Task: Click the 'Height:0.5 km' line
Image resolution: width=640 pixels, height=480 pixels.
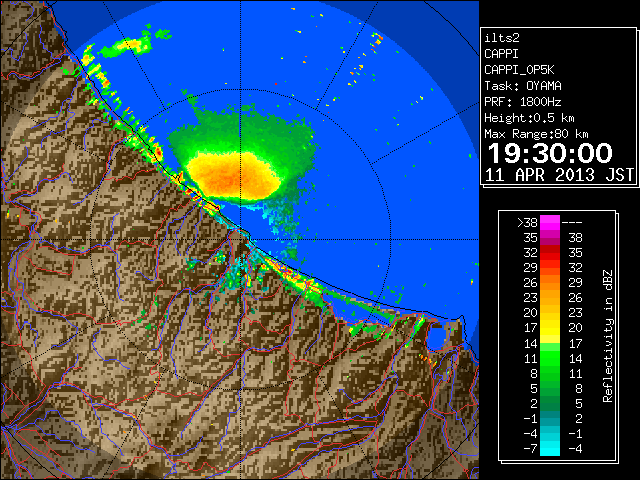Action: coord(529,118)
